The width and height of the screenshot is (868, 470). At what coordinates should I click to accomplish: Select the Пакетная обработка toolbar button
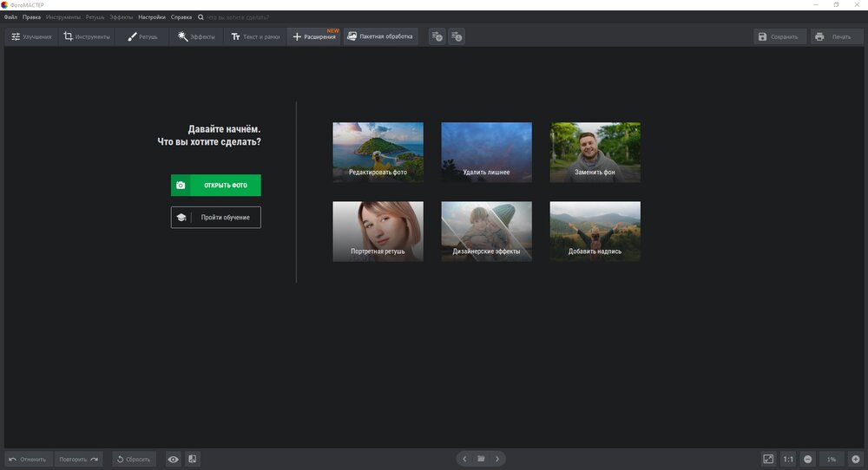coord(380,36)
